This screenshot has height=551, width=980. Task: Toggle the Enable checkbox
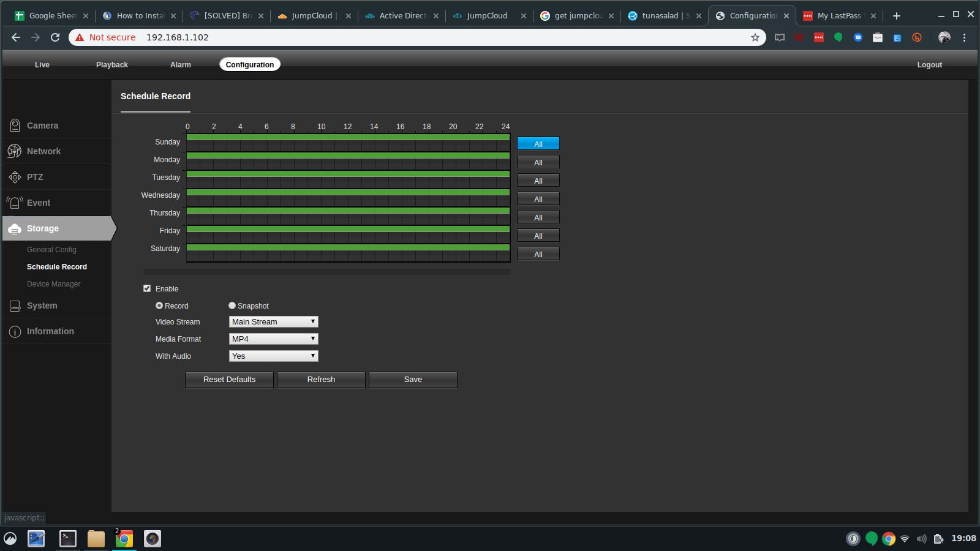point(147,288)
